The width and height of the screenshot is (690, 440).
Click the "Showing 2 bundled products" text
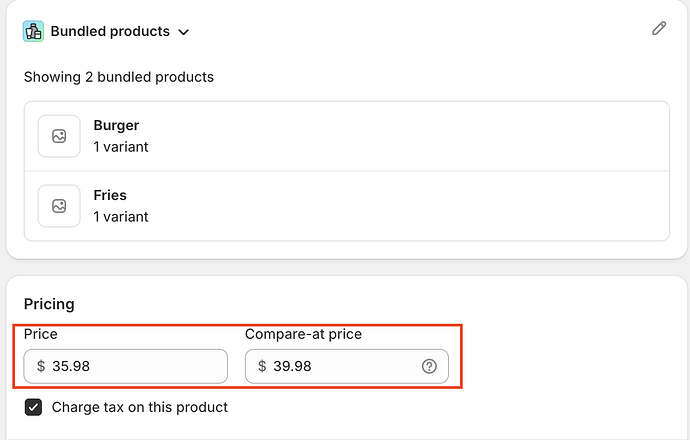click(119, 76)
